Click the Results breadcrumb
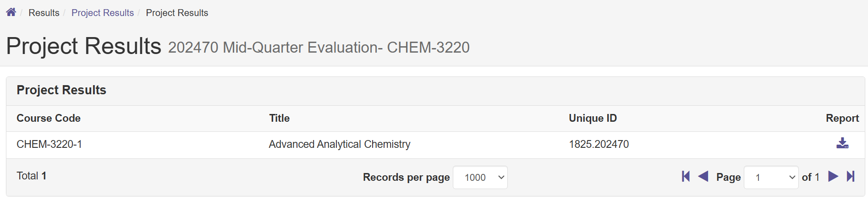 (x=44, y=13)
